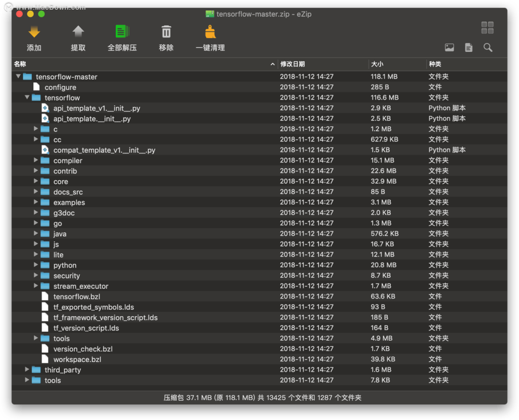Expand the lite folder
519x420 pixels.
point(36,254)
